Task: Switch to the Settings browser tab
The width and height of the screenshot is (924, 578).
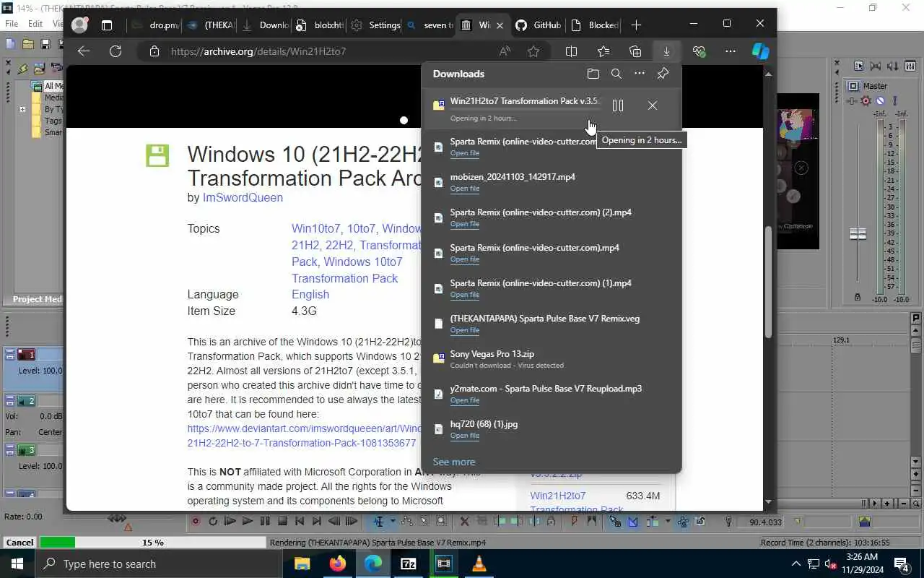Action: pyautogui.click(x=375, y=25)
